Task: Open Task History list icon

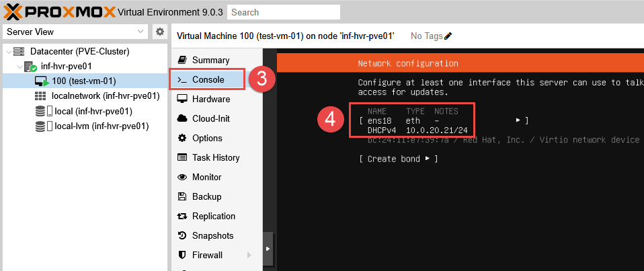Action: 182,157
